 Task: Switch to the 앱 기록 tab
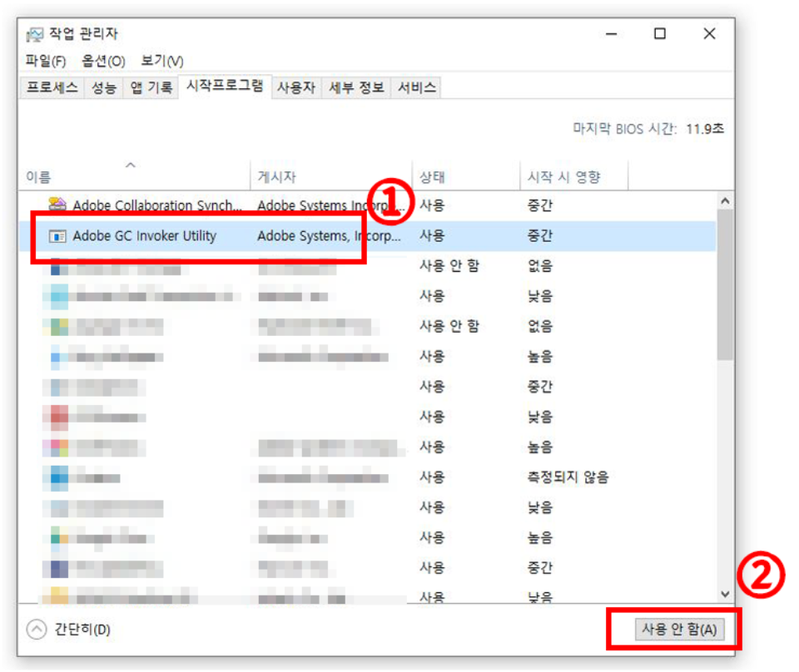[151, 87]
